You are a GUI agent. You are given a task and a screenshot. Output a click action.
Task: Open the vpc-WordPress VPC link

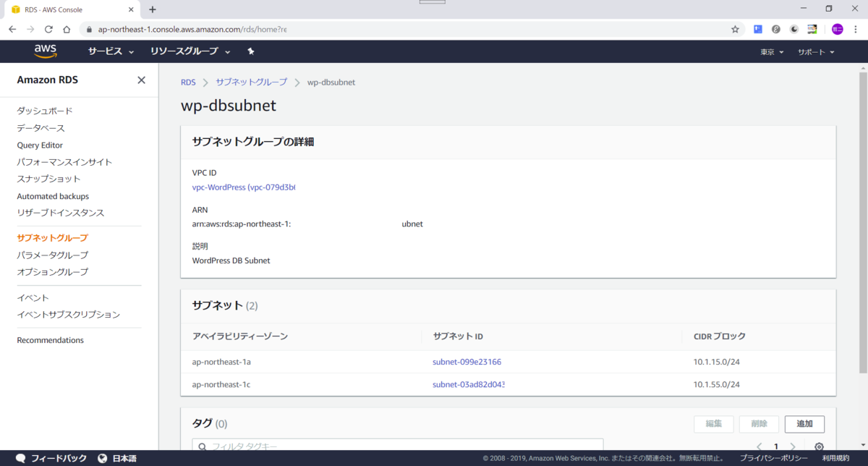(244, 187)
